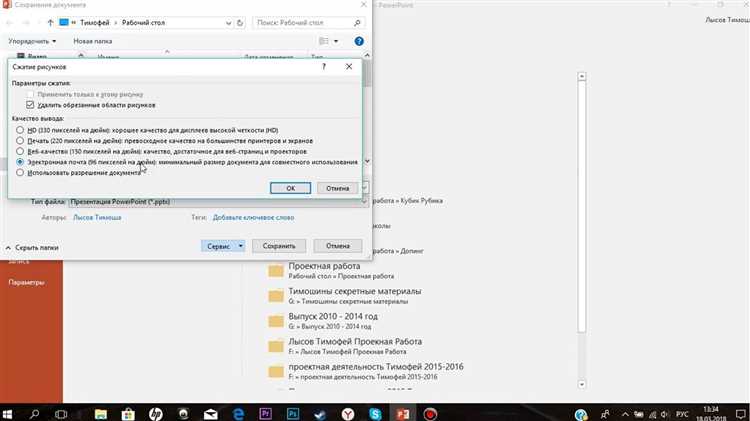Image resolution: width=750 pixels, height=421 pixels.
Task: Open File Explorer from the taskbar
Action: pos(100,414)
